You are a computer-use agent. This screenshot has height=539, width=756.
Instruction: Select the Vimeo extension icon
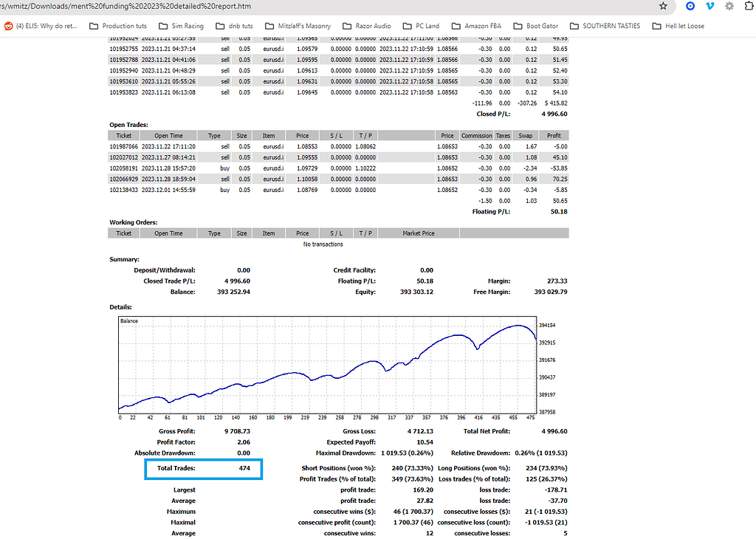[711, 7]
